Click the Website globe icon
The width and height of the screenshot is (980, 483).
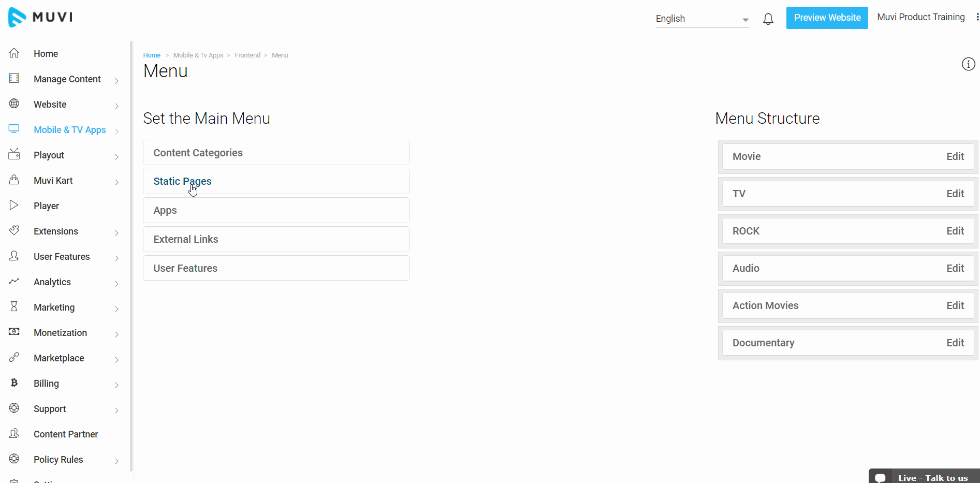point(14,104)
